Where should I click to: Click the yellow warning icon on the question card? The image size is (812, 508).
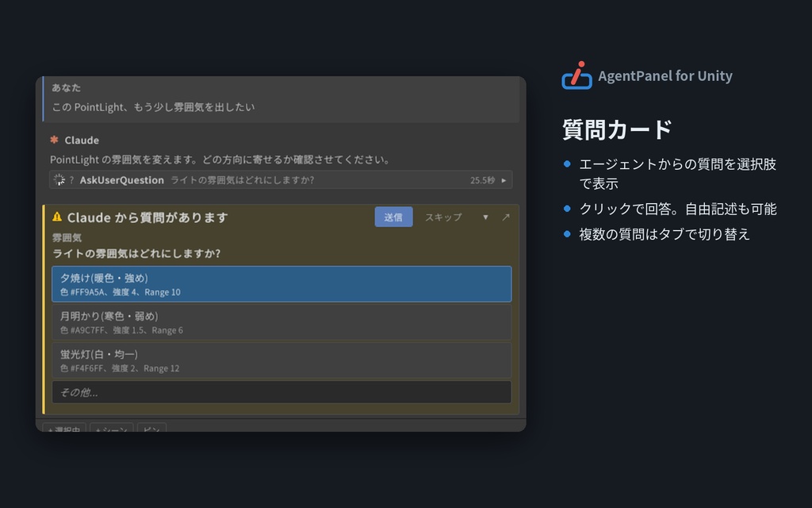57,217
